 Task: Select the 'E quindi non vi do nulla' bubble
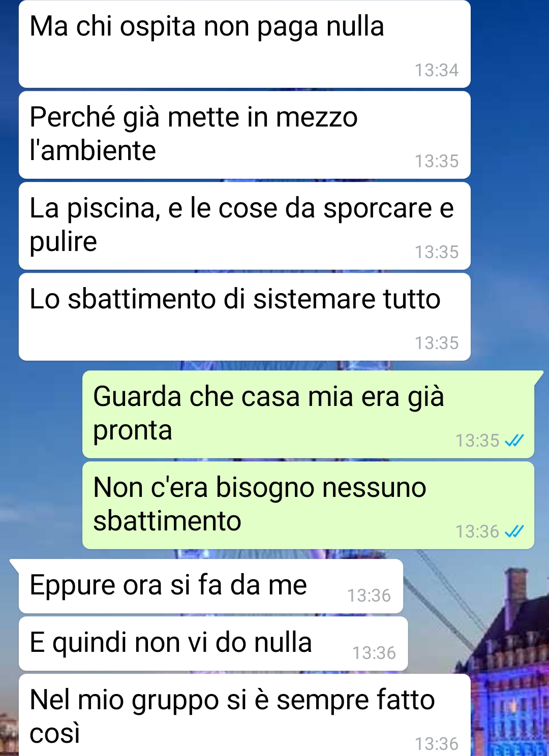[x=213, y=644]
